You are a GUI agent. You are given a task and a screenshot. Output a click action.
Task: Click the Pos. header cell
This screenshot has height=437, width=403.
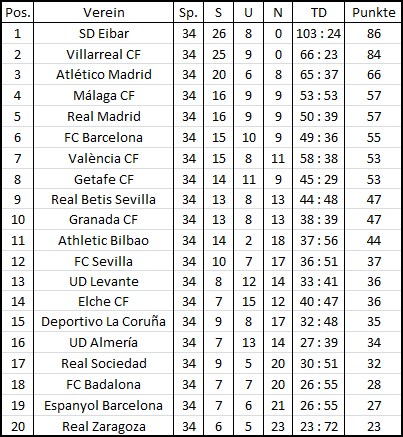(18, 13)
